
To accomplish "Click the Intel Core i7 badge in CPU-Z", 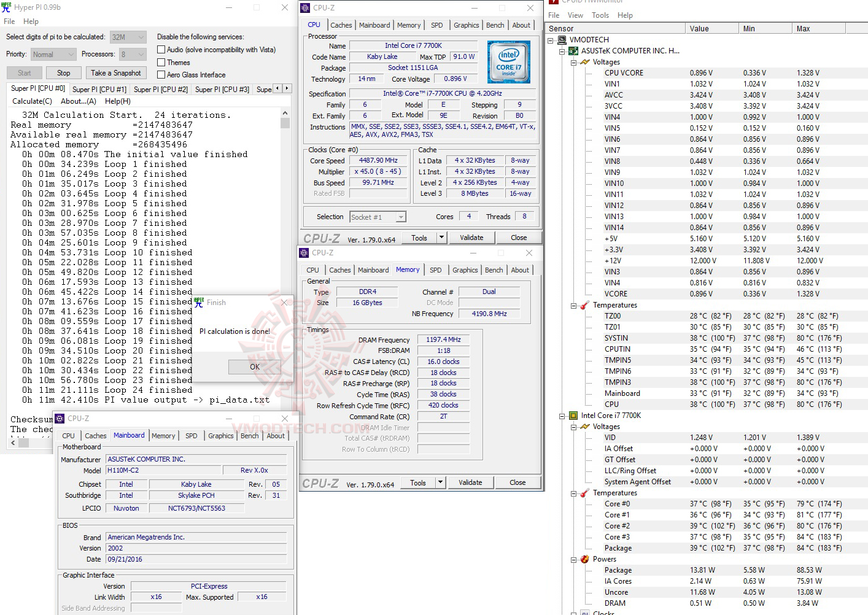I will pos(508,61).
